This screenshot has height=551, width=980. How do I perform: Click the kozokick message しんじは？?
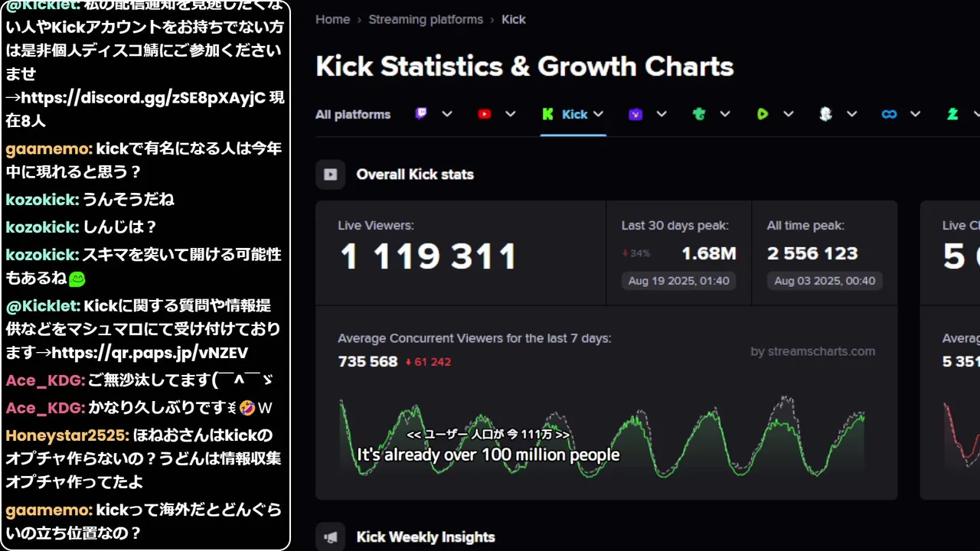[x=119, y=227]
